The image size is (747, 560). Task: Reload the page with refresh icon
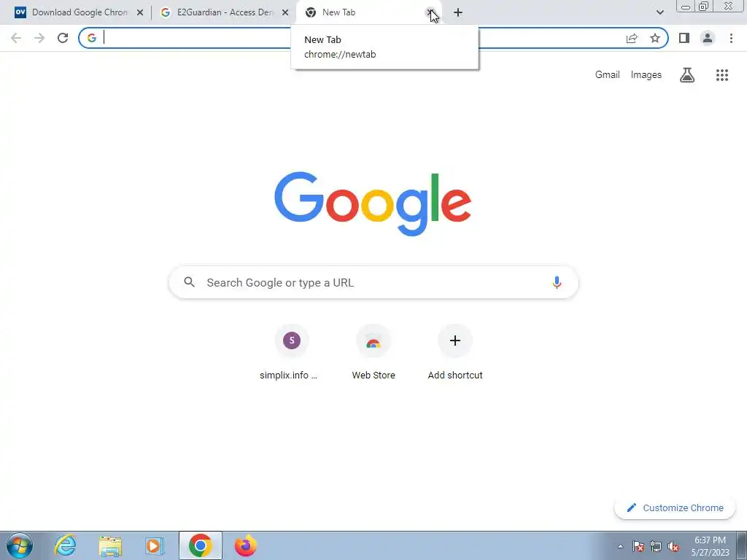[x=63, y=38]
